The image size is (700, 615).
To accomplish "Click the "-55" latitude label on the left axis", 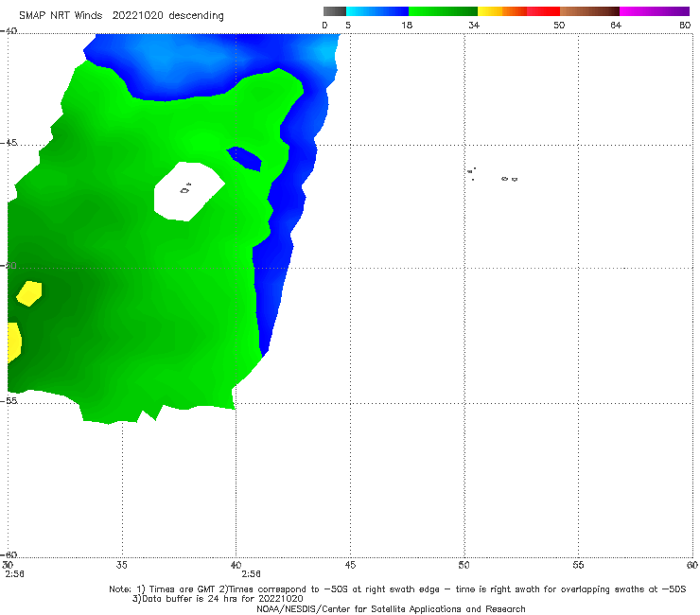I will click(9, 400).
